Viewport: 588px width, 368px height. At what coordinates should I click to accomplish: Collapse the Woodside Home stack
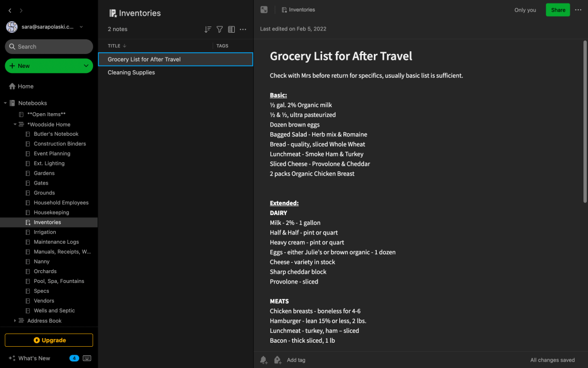(x=16, y=124)
